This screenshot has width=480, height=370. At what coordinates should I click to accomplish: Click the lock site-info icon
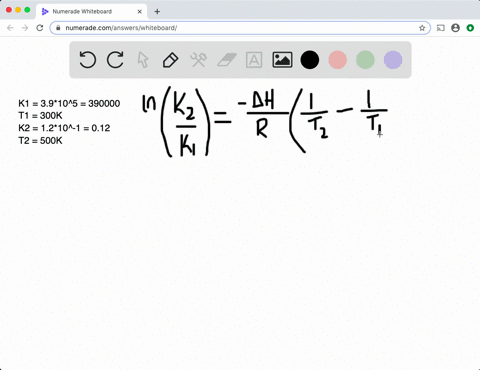58,28
